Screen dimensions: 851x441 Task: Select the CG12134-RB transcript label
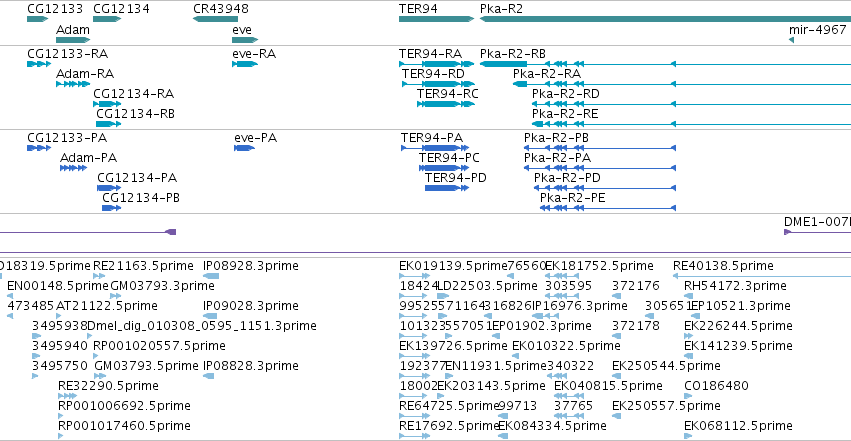pos(135,114)
